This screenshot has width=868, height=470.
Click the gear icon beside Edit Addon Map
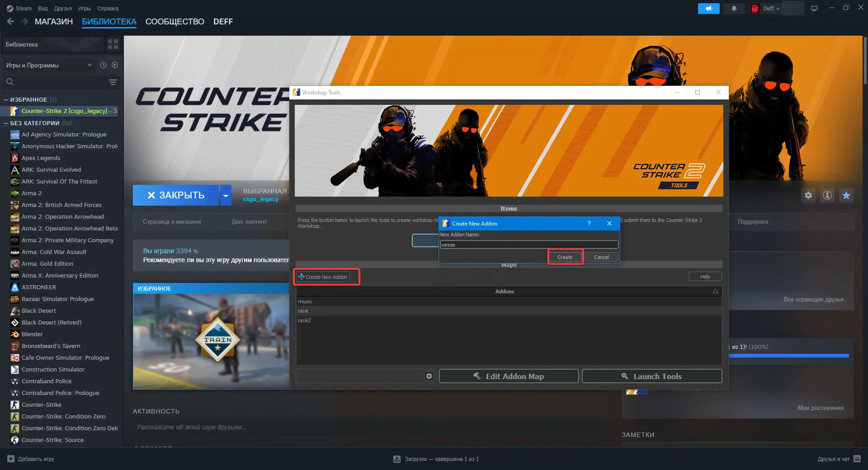429,376
